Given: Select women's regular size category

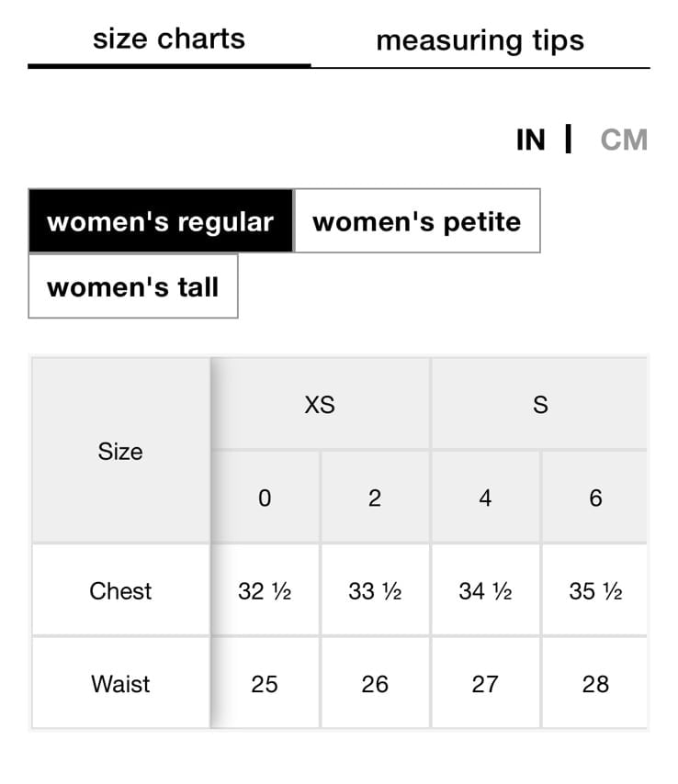Looking at the screenshot, I should click(x=161, y=221).
